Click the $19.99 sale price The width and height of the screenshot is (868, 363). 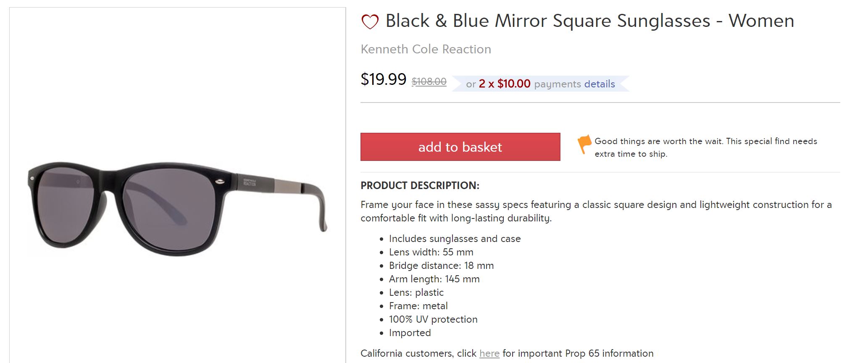384,79
